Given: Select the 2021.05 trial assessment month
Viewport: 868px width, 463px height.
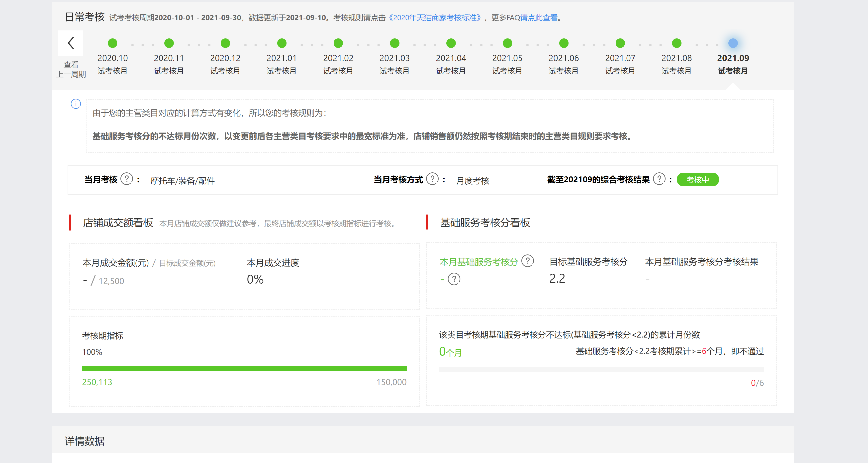Looking at the screenshot, I should point(507,57).
